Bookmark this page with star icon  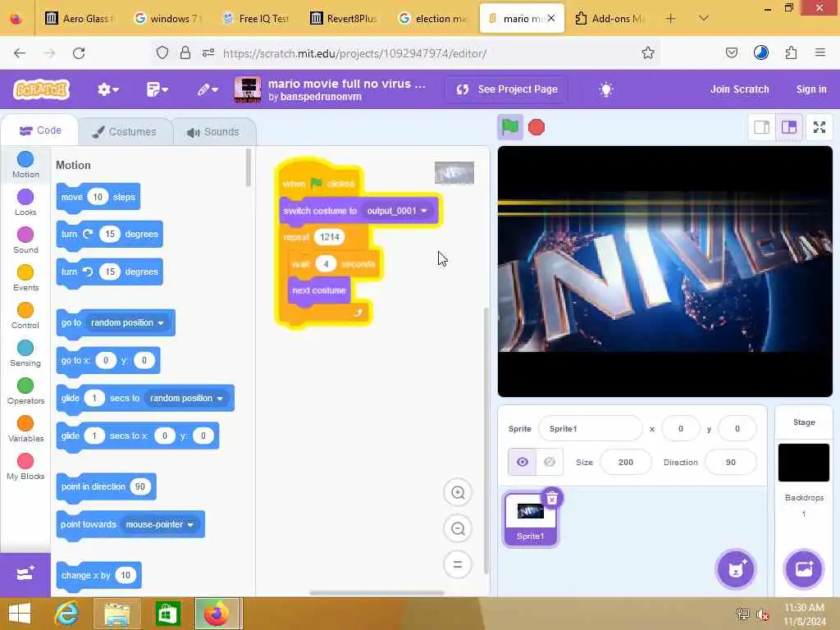point(648,53)
